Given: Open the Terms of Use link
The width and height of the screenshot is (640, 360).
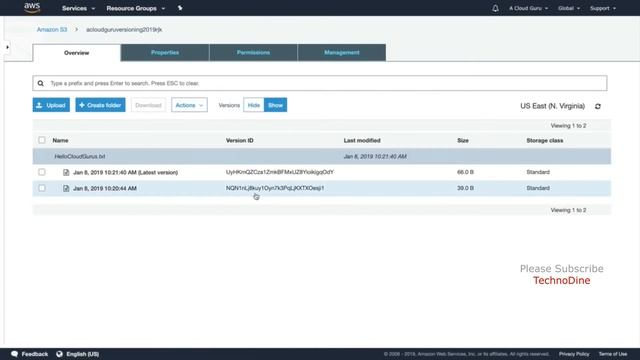Looking at the screenshot, I should pyautogui.click(x=613, y=354).
